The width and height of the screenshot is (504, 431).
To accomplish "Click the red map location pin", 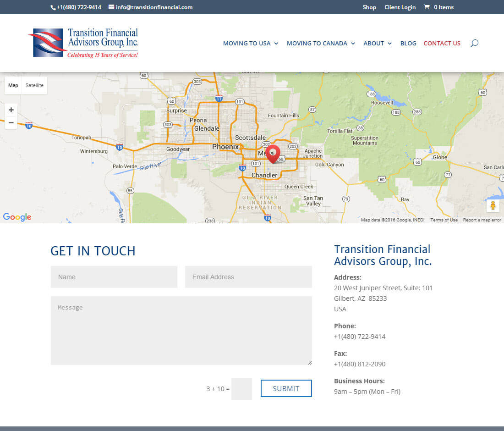I will 273,153.
